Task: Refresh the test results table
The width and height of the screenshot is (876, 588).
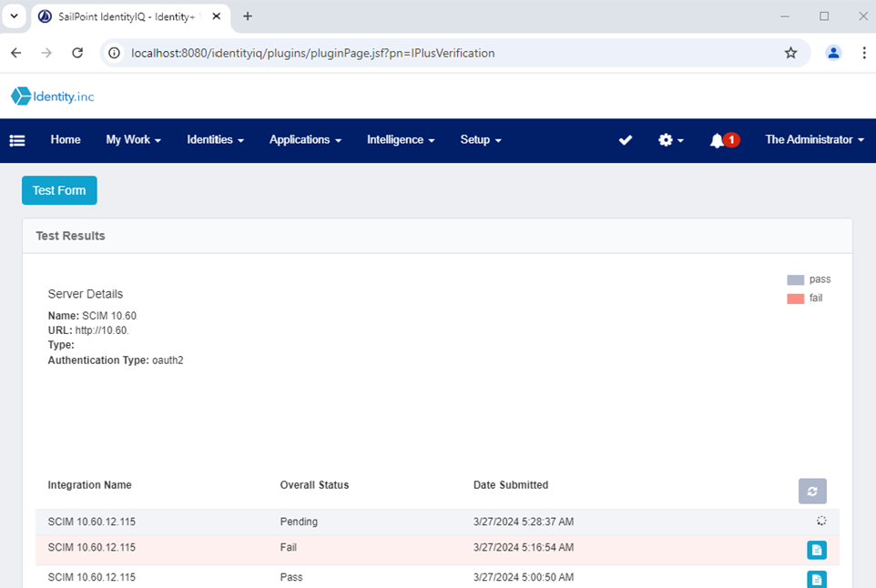Action: point(812,491)
